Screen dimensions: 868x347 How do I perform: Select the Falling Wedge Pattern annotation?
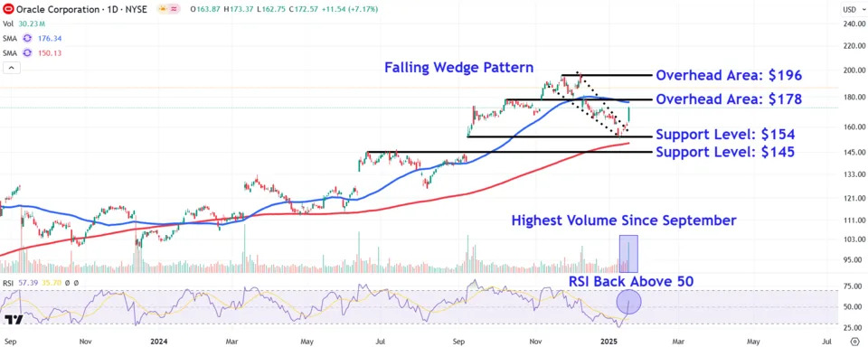(459, 68)
